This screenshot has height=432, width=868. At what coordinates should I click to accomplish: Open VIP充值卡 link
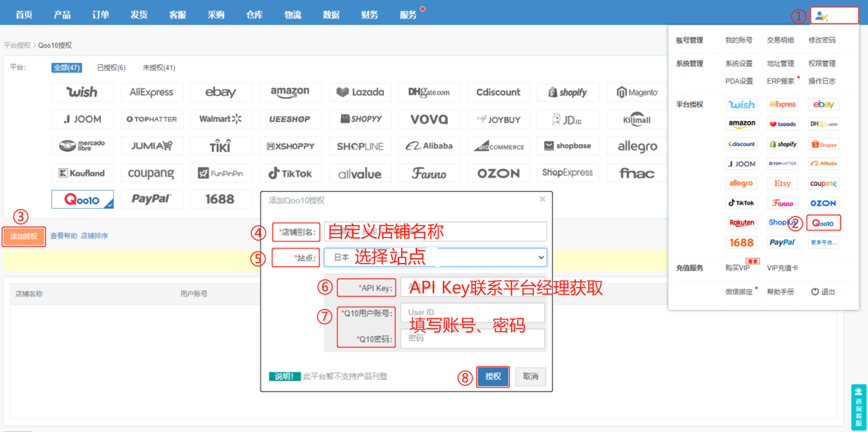click(x=782, y=268)
